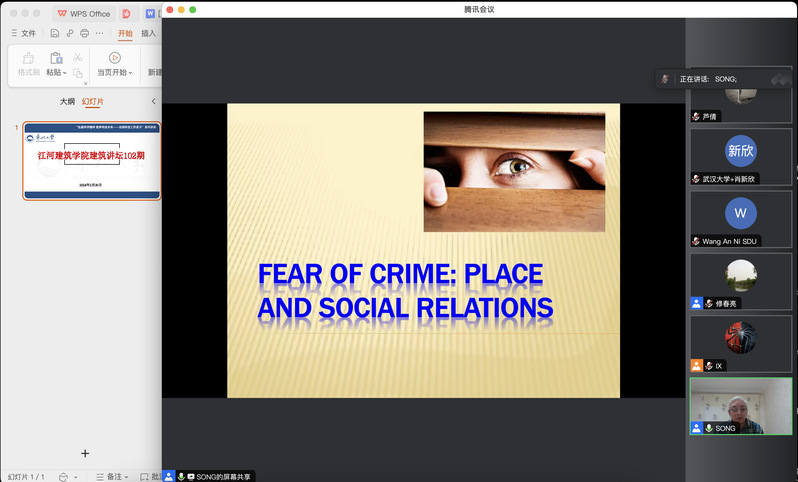
Task: Open the three-dot more options in quick toolbar
Action: 101,33
